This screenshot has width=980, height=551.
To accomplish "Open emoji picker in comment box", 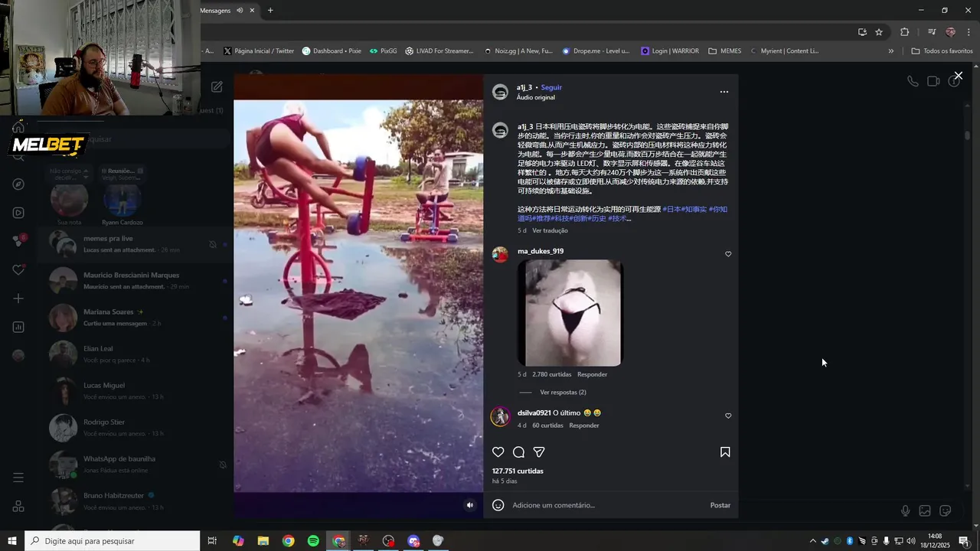I will click(498, 505).
